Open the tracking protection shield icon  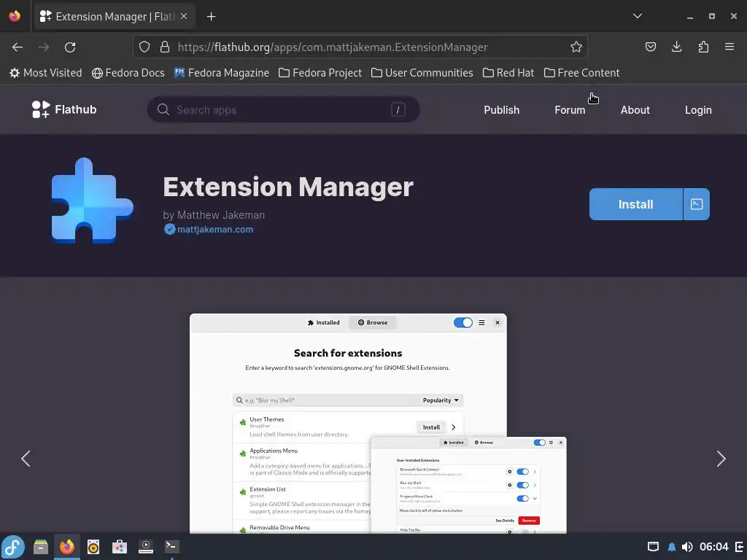(144, 47)
